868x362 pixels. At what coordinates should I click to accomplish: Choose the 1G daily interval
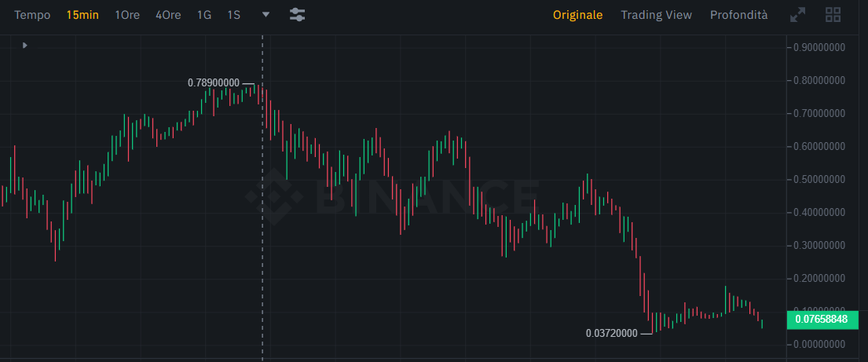tap(204, 15)
